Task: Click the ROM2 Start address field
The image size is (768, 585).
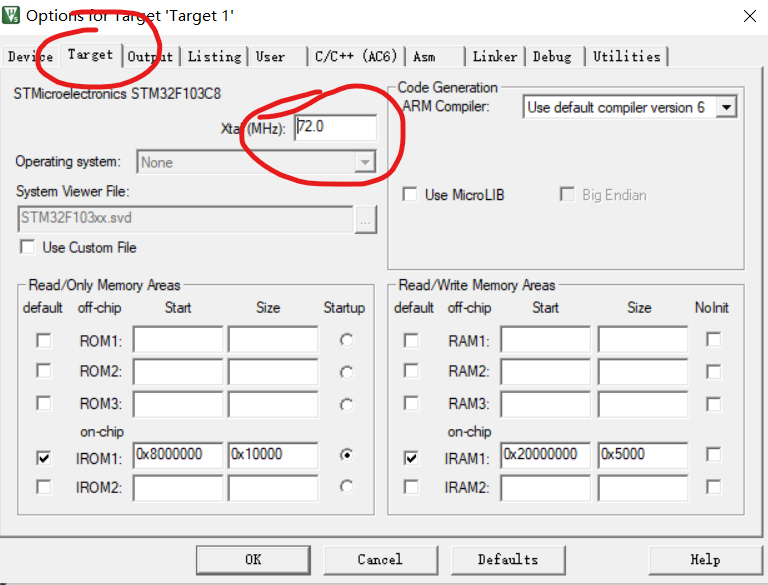Action: [178, 371]
